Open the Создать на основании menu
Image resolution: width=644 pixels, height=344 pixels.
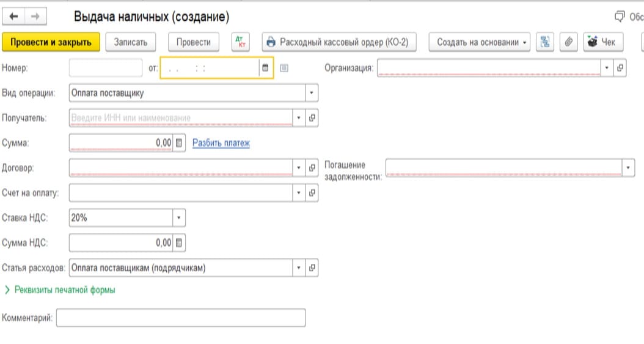click(x=479, y=42)
